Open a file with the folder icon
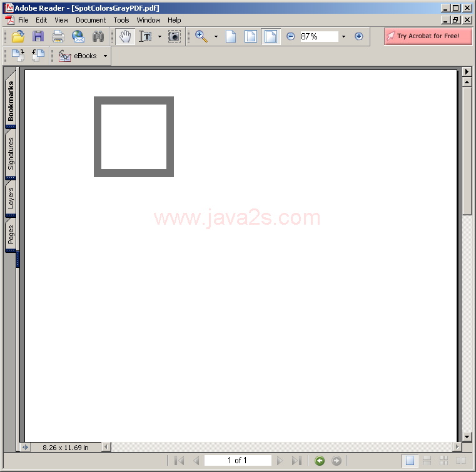This screenshot has width=476, height=472. (x=18, y=36)
